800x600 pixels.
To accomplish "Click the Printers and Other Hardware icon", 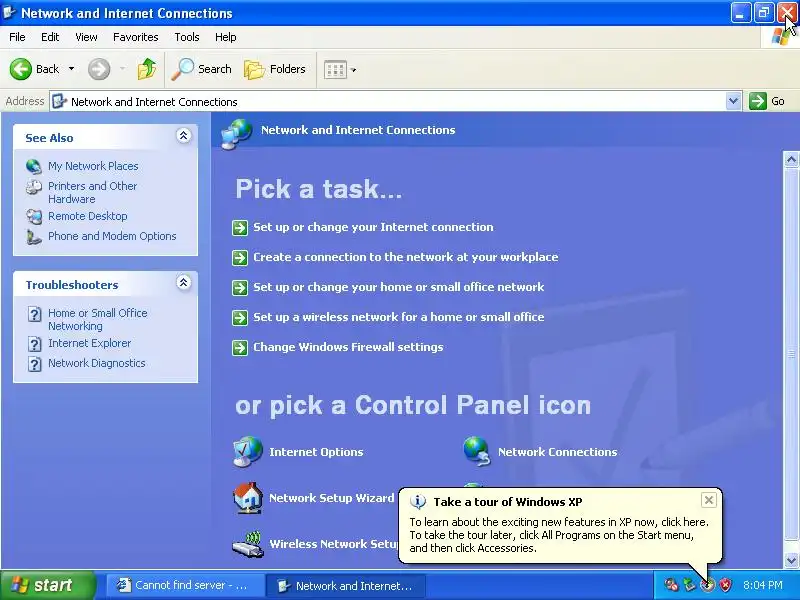I will 34,187.
